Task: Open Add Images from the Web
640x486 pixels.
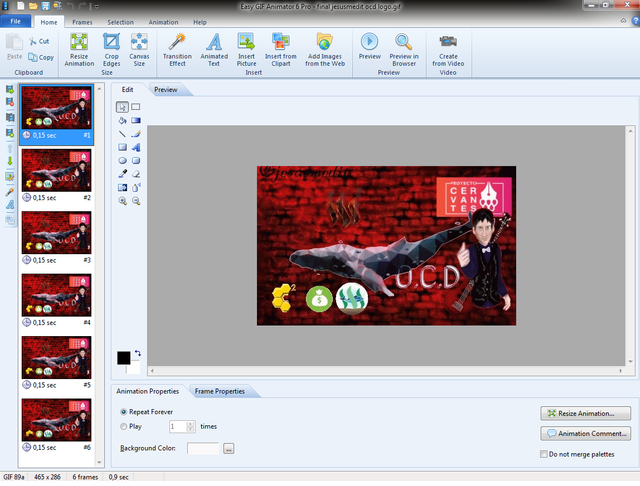Action: point(325,50)
